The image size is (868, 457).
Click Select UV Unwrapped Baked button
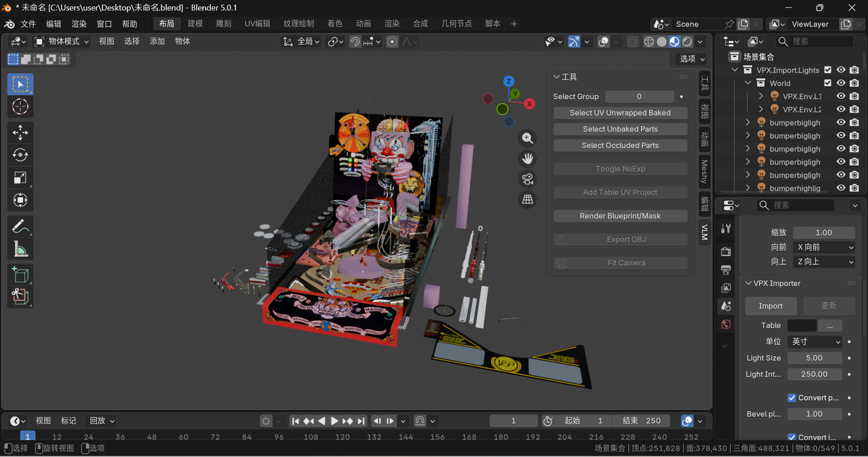click(620, 113)
